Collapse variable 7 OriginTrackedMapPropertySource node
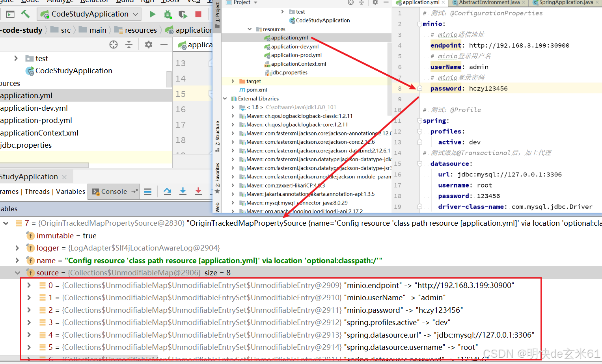This screenshot has width=602, height=364. pyautogui.click(x=6, y=223)
